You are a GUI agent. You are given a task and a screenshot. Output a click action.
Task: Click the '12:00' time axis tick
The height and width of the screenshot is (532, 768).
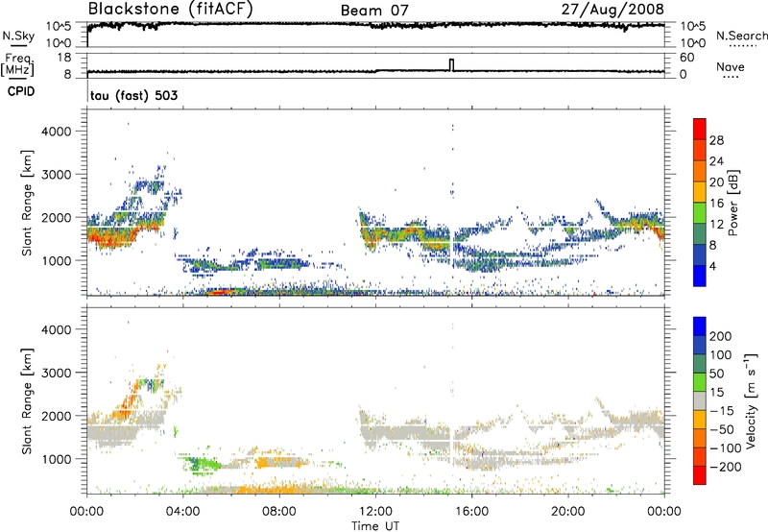coord(375,512)
